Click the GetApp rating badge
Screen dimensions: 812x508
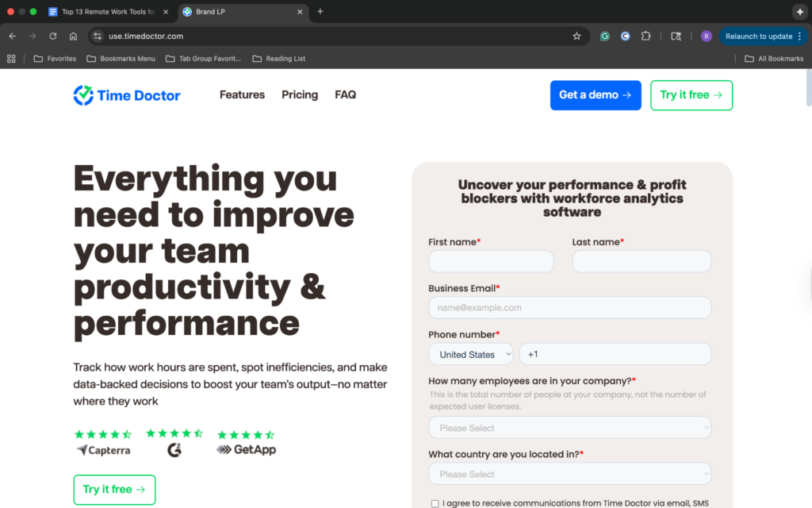click(246, 443)
